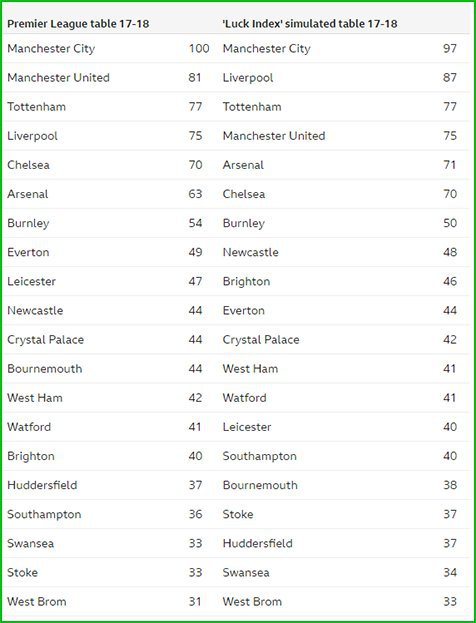Select Stoke in the simulated table

point(238,514)
